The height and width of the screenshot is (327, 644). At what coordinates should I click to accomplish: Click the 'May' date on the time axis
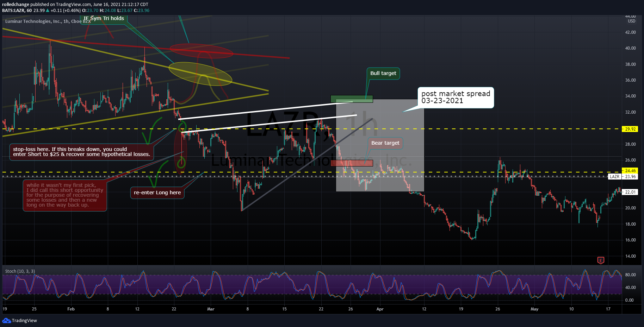(x=534, y=309)
